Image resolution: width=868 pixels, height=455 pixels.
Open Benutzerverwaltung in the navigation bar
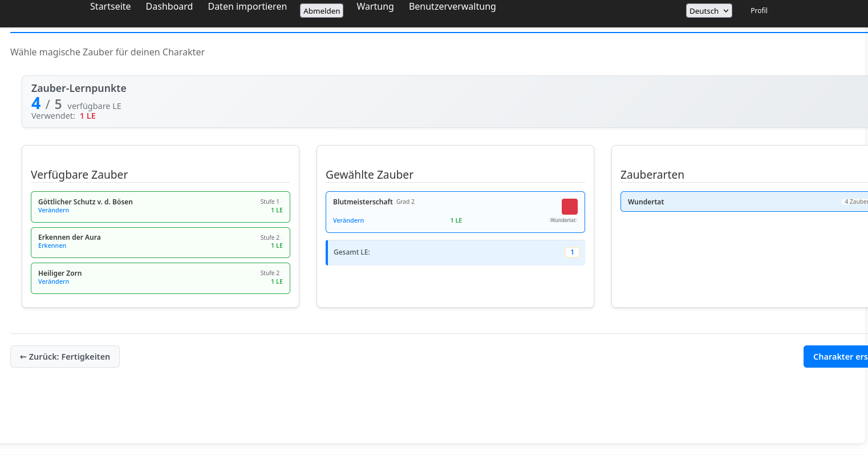click(x=452, y=7)
